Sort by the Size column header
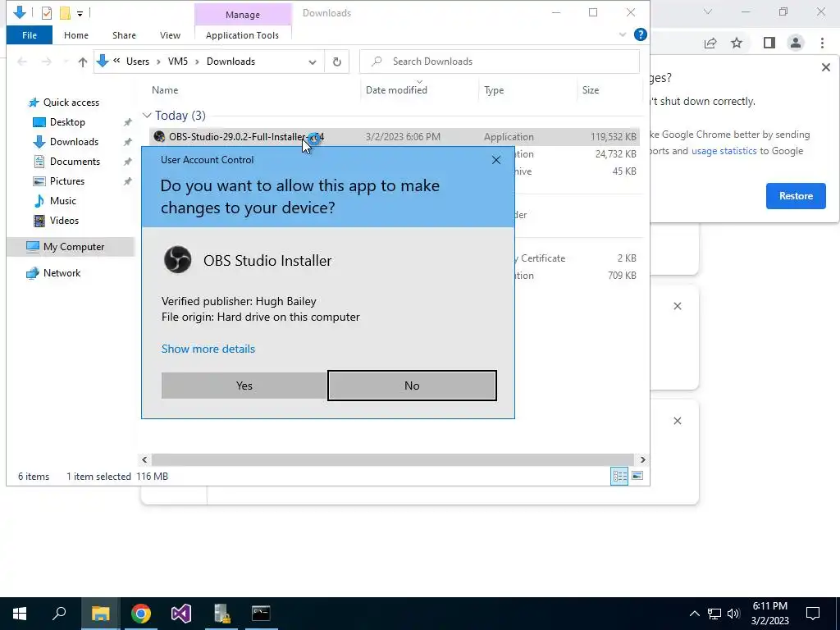This screenshot has width=840, height=630. point(591,90)
